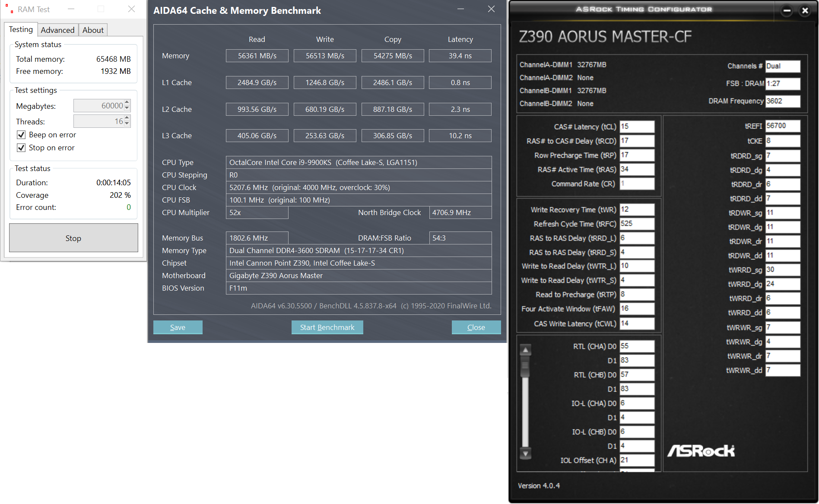
Task: Maximize the RAM Test window
Action: [101, 9]
